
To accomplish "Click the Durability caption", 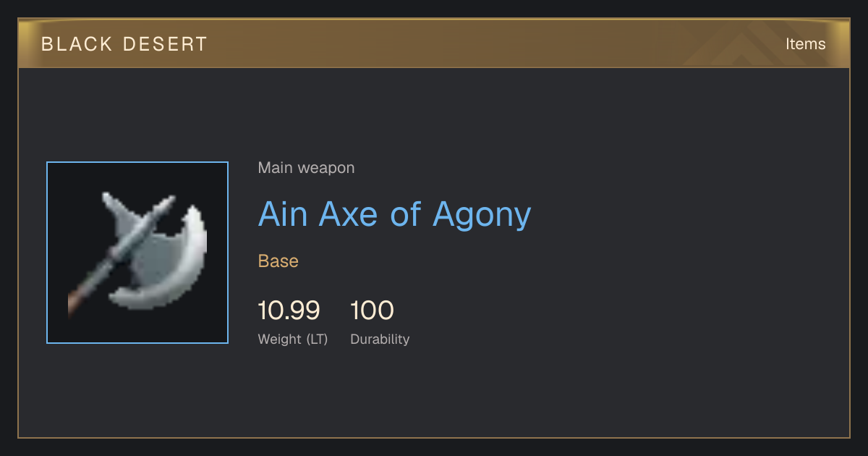I will click(x=380, y=339).
